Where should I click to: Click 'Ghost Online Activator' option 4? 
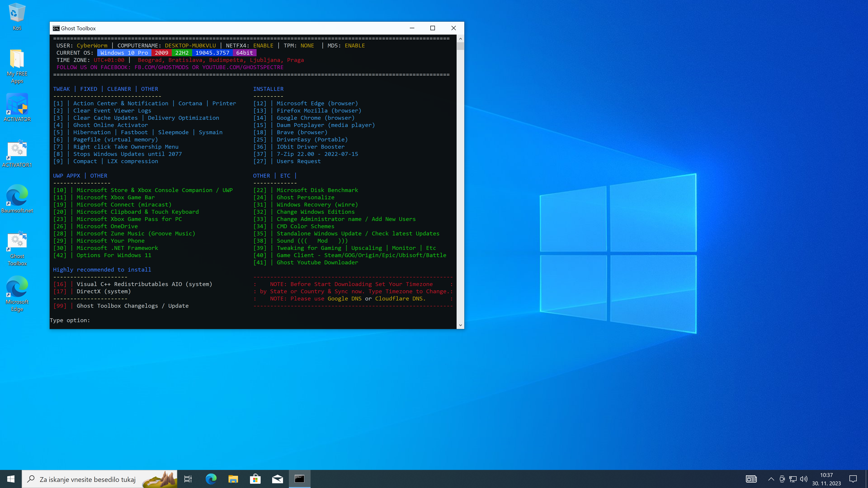tap(111, 125)
